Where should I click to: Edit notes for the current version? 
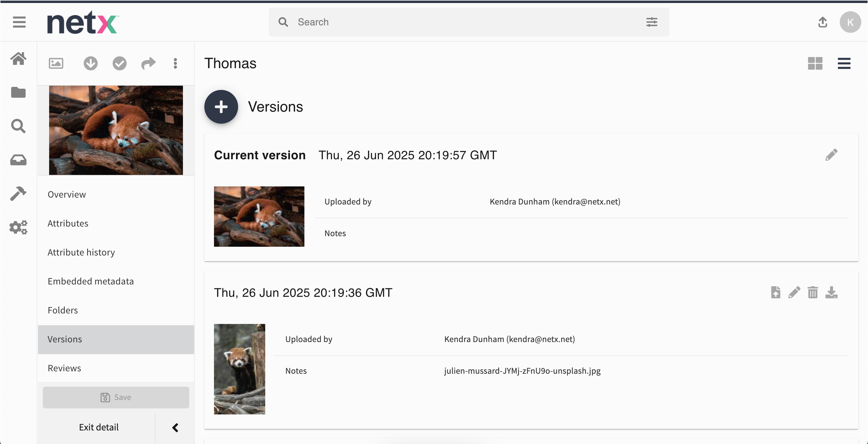tap(831, 155)
